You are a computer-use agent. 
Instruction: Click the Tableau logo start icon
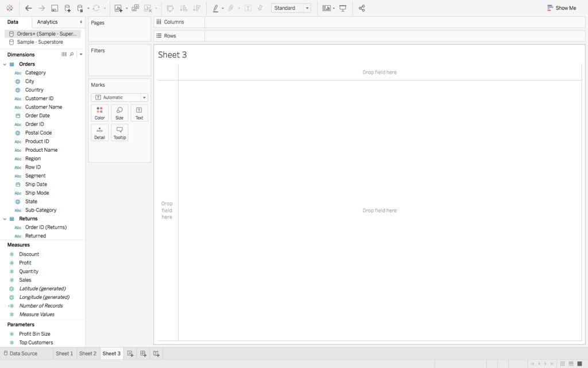tap(10, 8)
